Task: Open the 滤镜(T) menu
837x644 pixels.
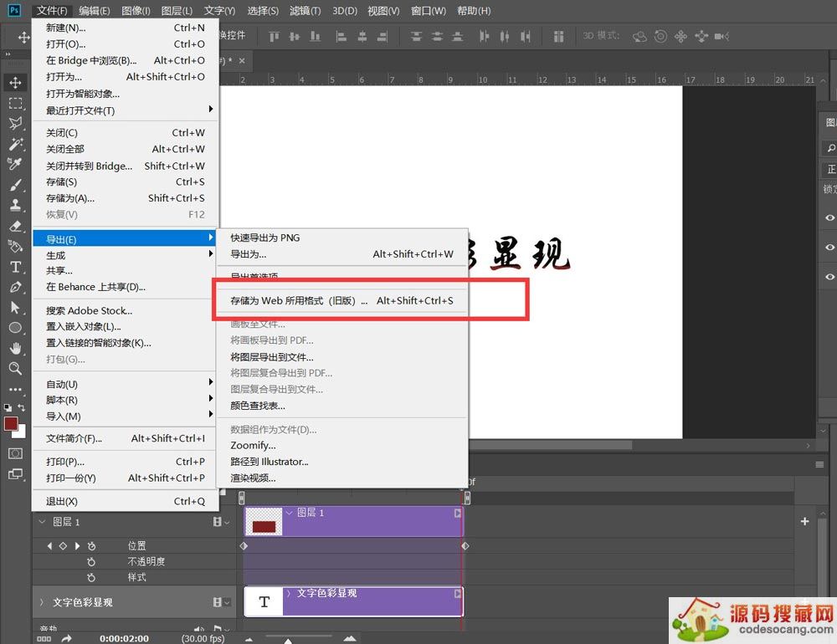Action: click(305, 10)
